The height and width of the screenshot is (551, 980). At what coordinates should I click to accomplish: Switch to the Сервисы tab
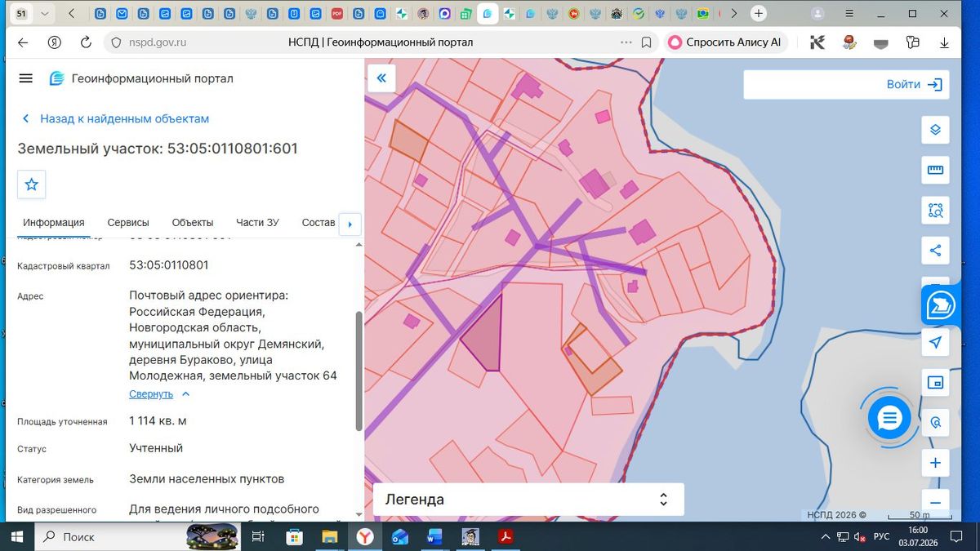click(128, 222)
